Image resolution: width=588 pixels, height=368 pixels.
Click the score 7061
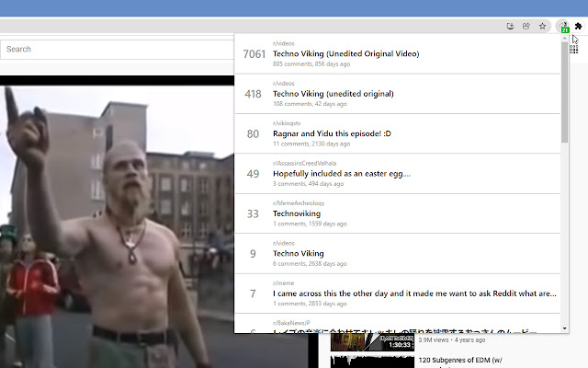click(x=254, y=54)
